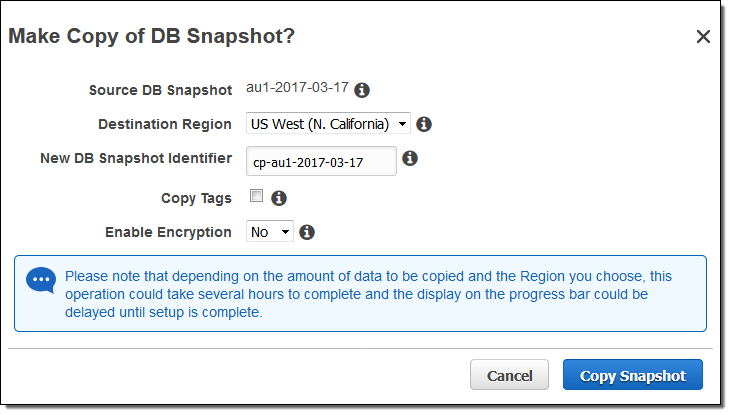Open the New DB Snapshot Identifier info icon
The height and width of the screenshot is (415, 731).
tap(409, 158)
